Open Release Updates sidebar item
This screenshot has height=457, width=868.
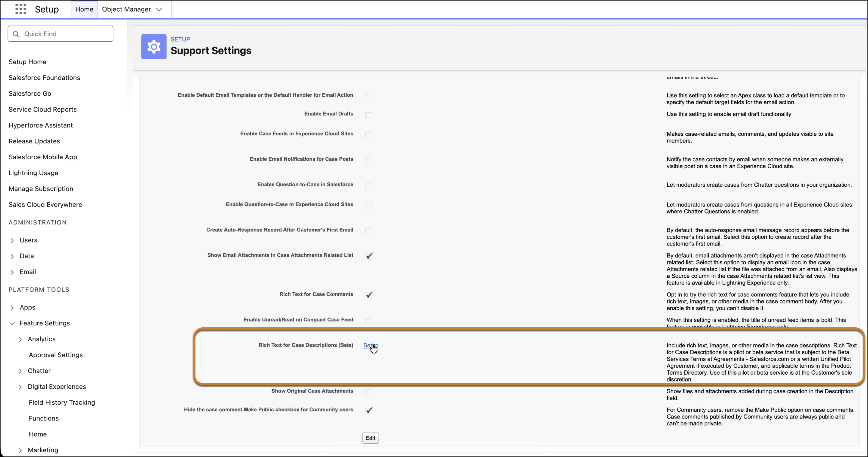(x=34, y=141)
